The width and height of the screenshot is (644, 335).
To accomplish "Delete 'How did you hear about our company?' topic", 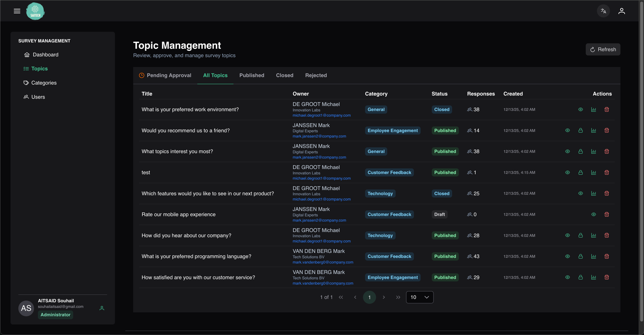I will 607,235.
